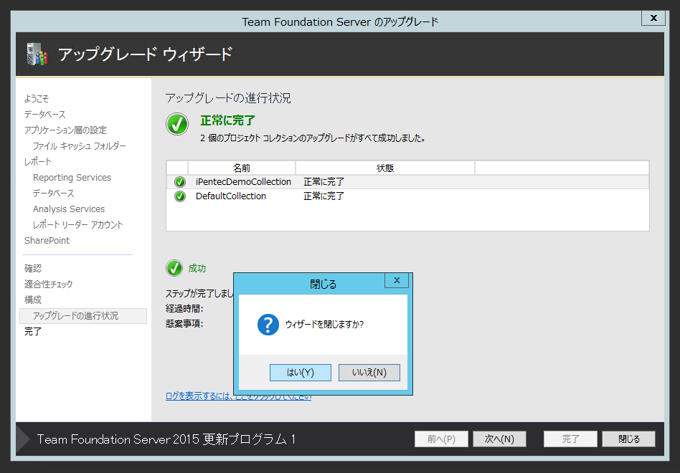Click the 前へ(P) button
Viewport: 680px width, 473px height.
pos(441,439)
